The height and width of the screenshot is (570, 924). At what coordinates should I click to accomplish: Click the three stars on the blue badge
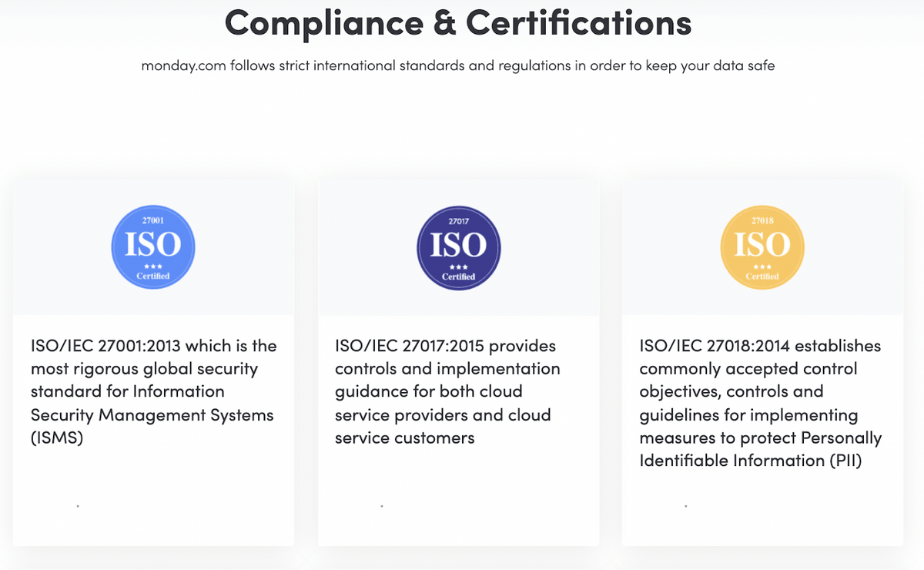coord(153,267)
